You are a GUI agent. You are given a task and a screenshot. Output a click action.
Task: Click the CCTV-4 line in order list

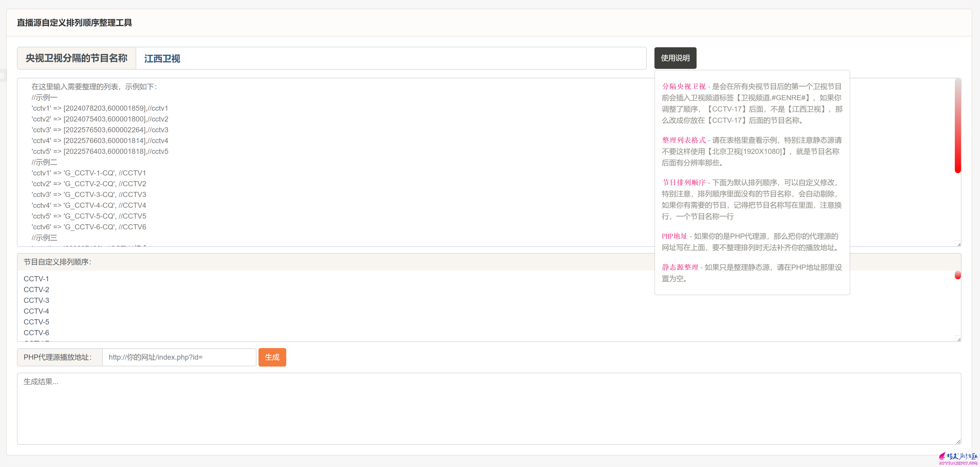click(36, 311)
